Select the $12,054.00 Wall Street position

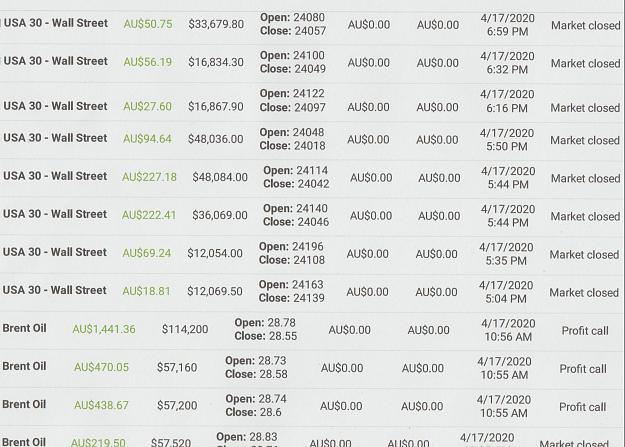click(x=312, y=253)
